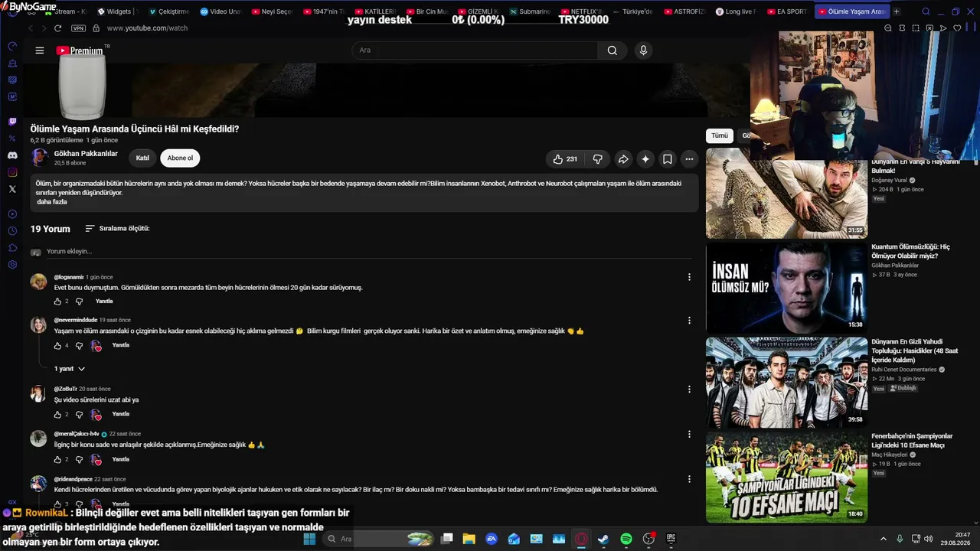Open the @loganamir commenter avatar
The width and height of the screenshot is (980, 551).
[38, 282]
